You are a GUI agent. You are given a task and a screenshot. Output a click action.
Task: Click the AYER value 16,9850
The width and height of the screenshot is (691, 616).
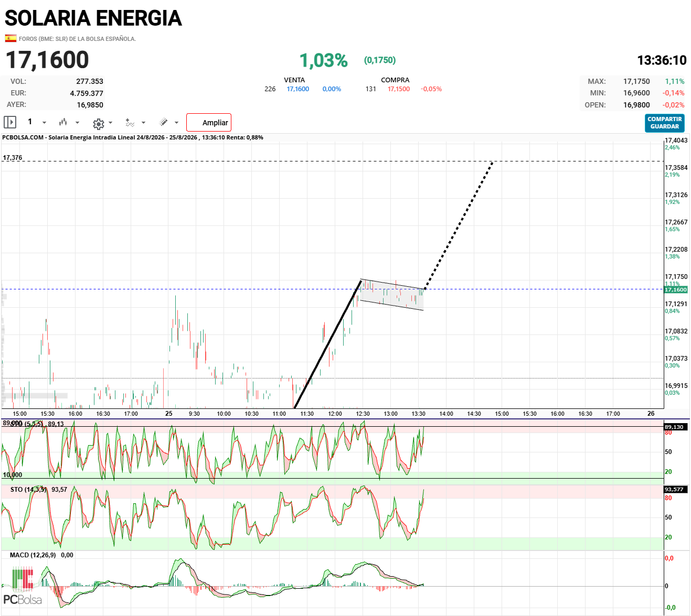pyautogui.click(x=90, y=105)
